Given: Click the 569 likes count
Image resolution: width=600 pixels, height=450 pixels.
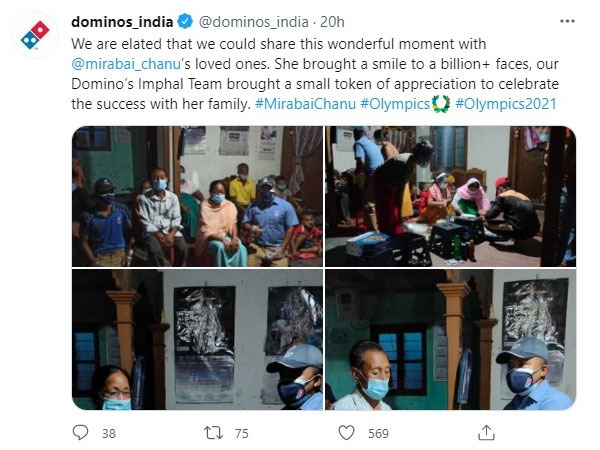Looking at the screenshot, I should (x=378, y=432).
